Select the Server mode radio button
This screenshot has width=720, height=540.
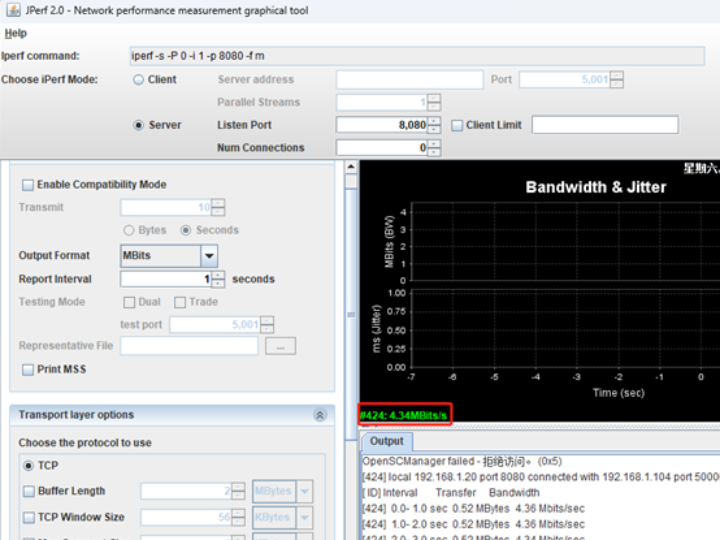click(x=138, y=125)
